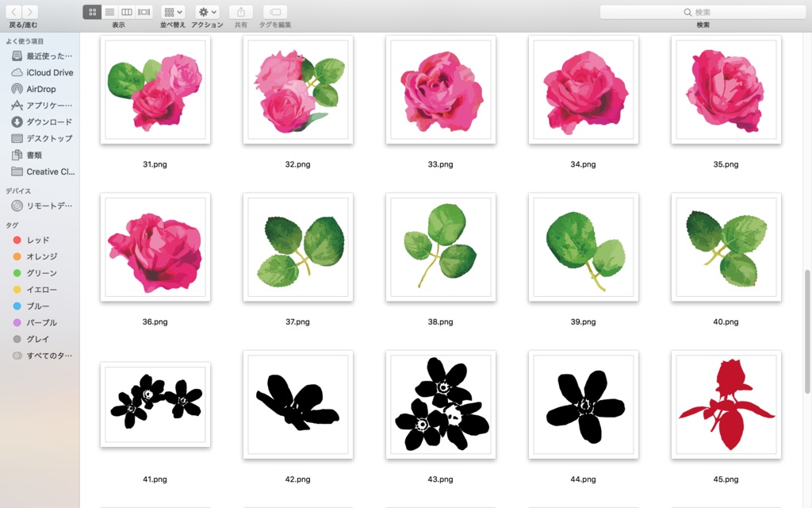
Task: Click the file name 45.png
Action: [726, 479]
